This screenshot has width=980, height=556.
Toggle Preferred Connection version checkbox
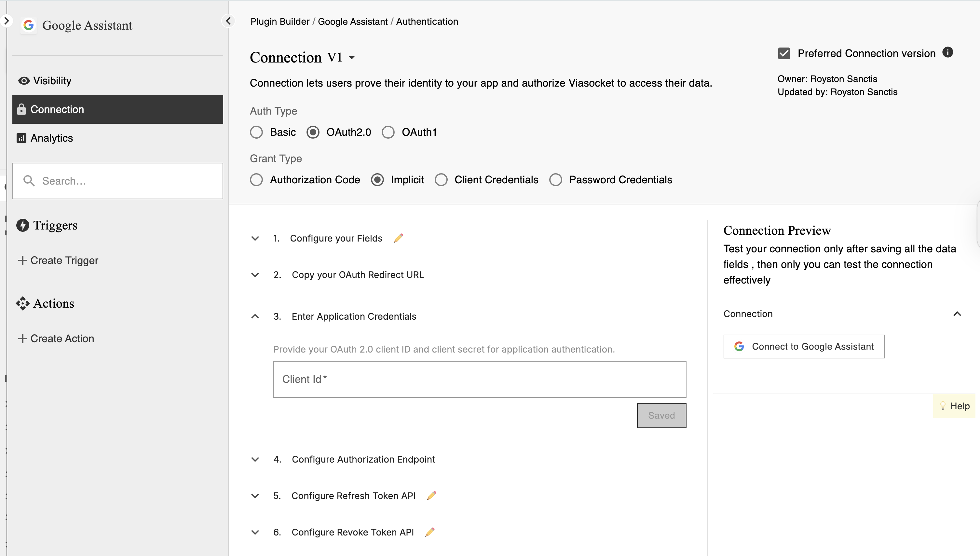[x=784, y=53]
